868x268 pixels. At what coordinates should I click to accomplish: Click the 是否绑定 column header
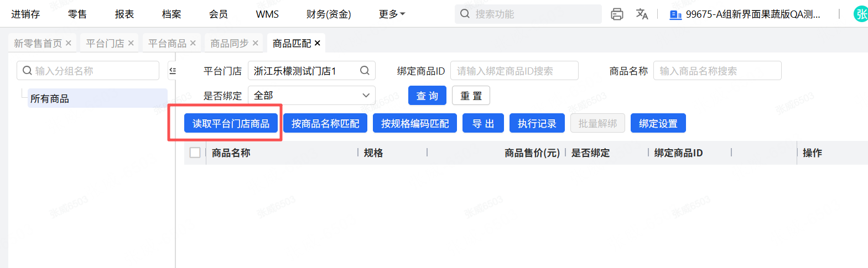point(590,153)
